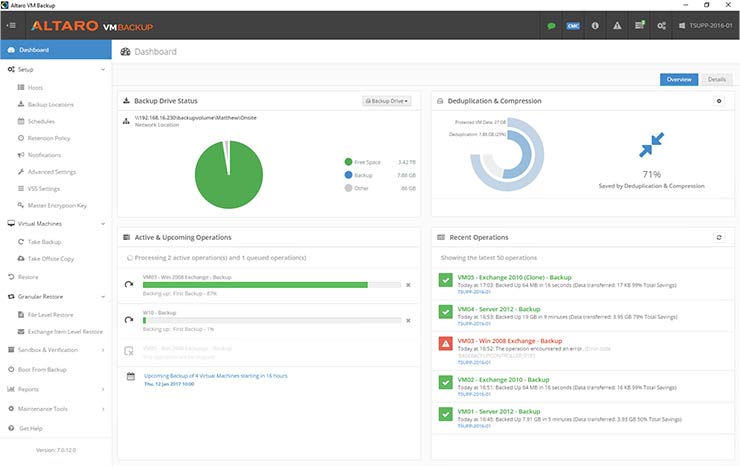Switch to the Details tab

click(716, 79)
